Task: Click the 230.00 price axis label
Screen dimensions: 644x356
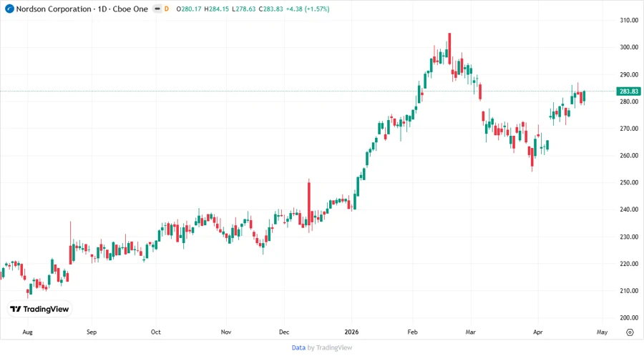Action: (629, 237)
